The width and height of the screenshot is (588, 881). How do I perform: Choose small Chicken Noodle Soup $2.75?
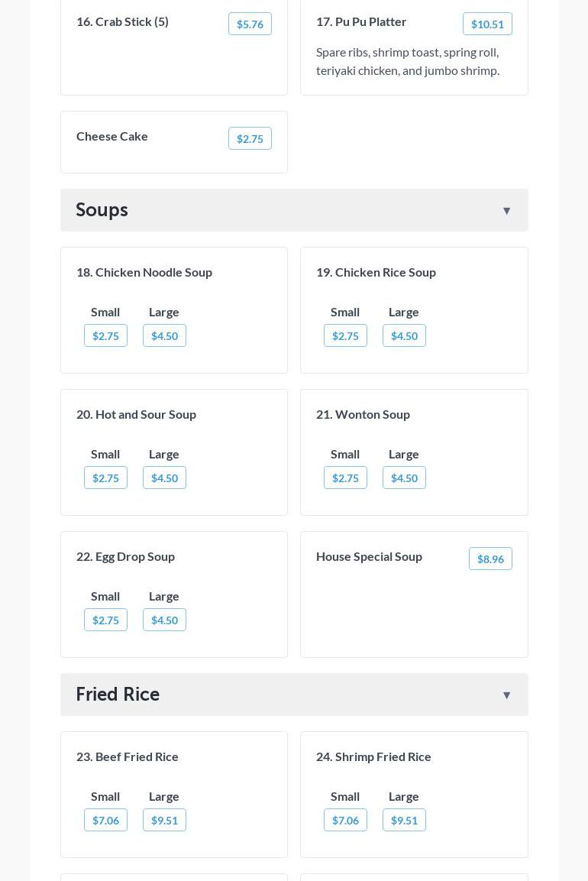tap(105, 336)
